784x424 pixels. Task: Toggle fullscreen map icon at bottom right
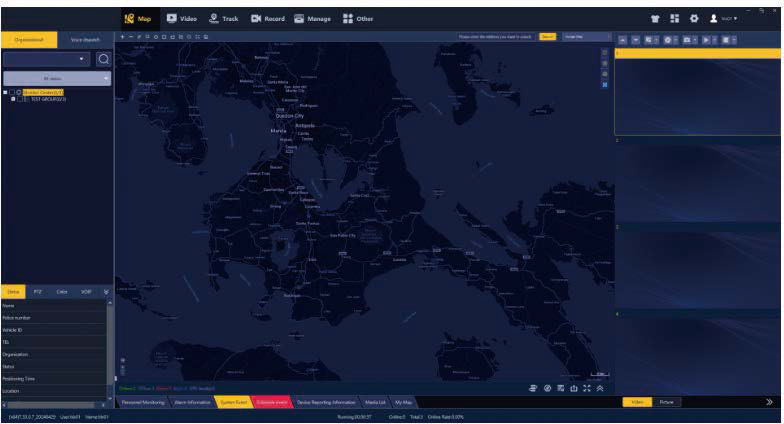[x=587, y=388]
